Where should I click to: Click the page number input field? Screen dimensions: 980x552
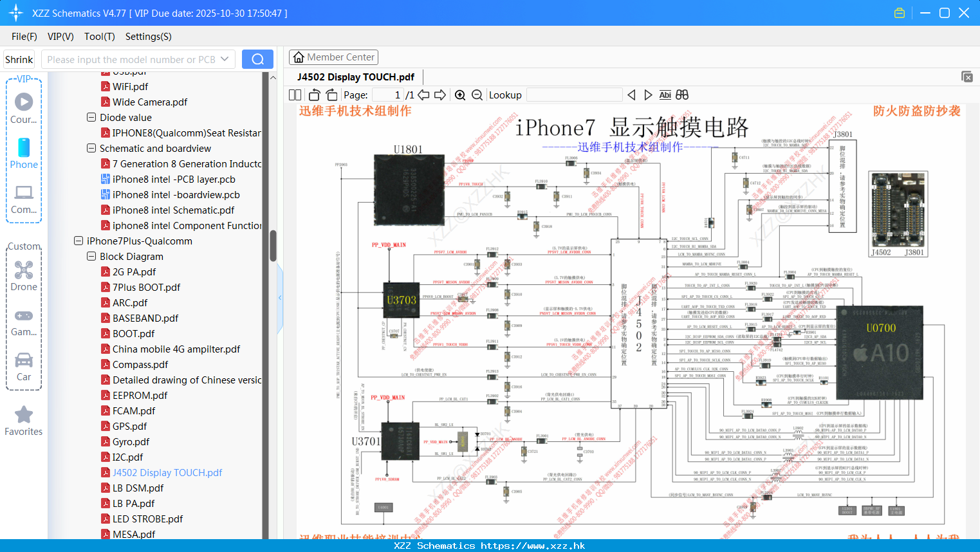[387, 95]
